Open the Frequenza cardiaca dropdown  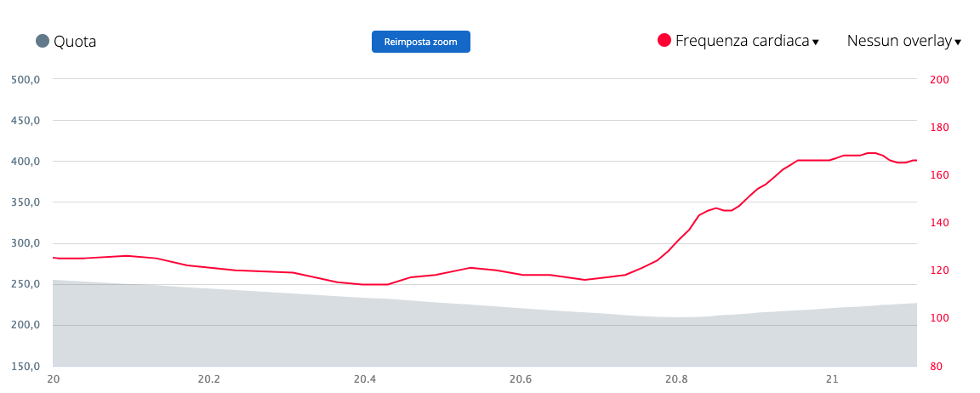741,41
